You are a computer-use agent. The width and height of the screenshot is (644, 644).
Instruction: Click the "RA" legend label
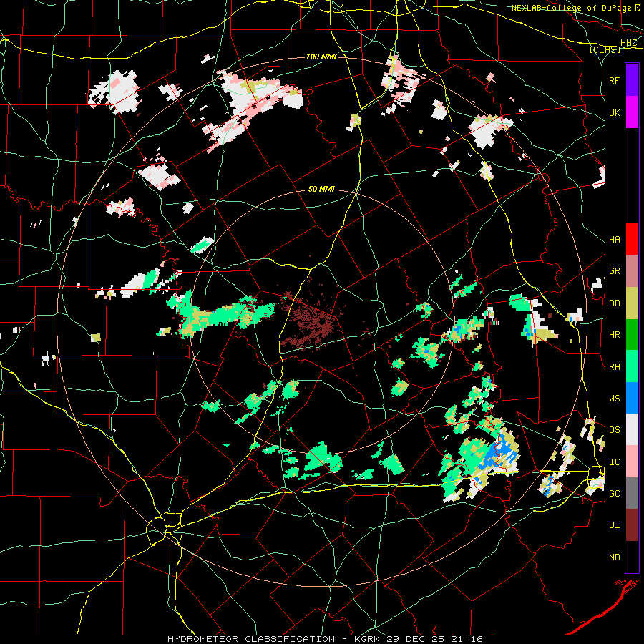tap(614, 367)
